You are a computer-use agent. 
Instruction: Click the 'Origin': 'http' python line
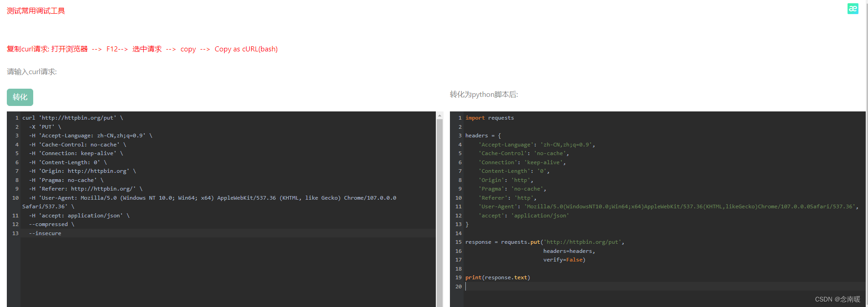[x=506, y=180]
